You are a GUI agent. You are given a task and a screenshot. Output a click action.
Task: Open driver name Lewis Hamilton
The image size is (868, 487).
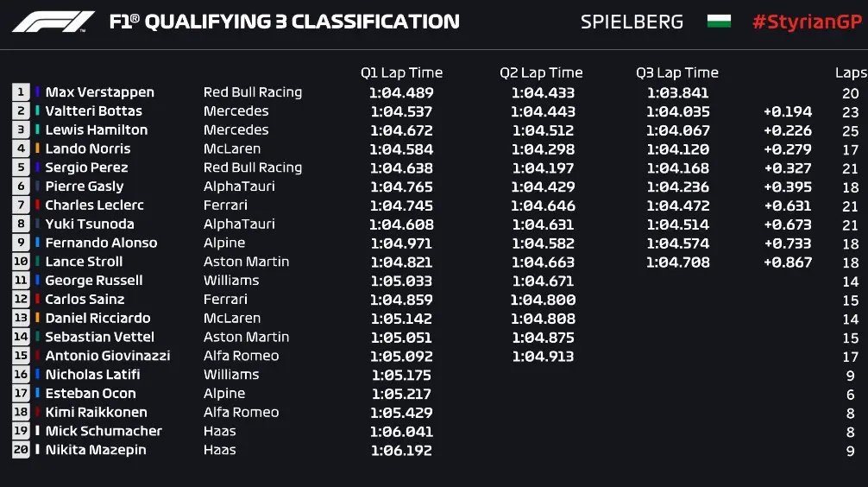[96, 130]
